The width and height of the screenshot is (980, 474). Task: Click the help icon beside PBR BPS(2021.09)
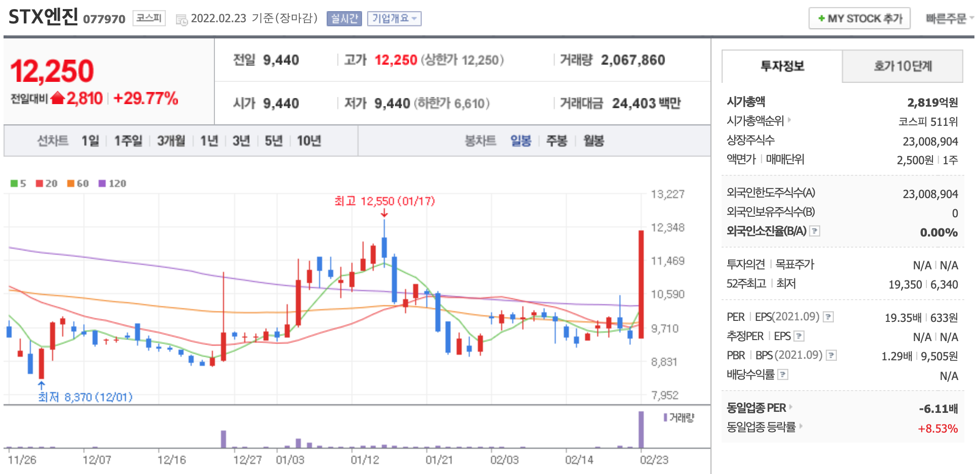click(x=831, y=355)
